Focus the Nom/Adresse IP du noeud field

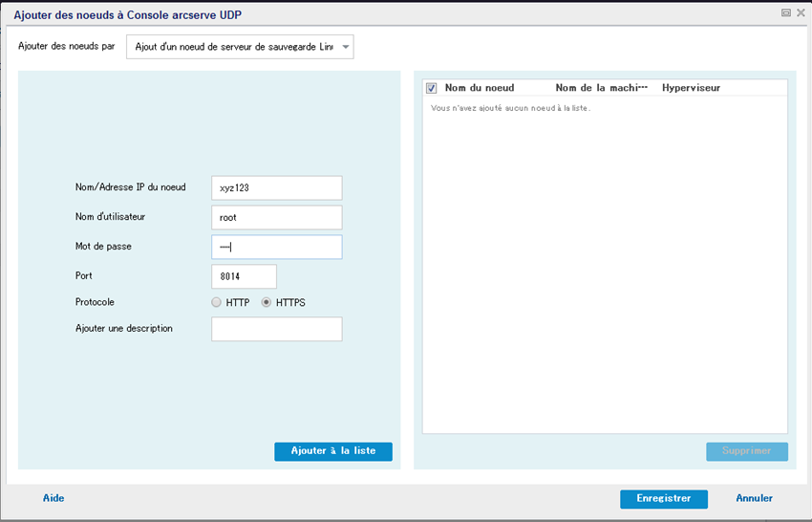click(276, 187)
